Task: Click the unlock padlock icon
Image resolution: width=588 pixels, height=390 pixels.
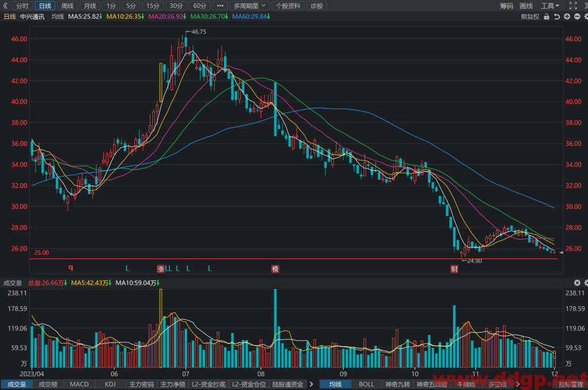Action: pos(547,17)
